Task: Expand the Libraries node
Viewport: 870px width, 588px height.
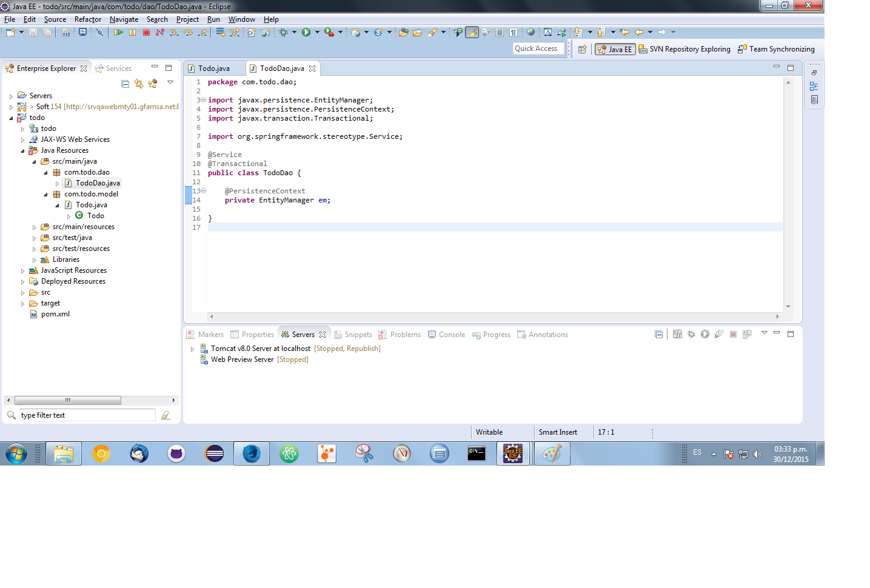Action: pyautogui.click(x=34, y=260)
